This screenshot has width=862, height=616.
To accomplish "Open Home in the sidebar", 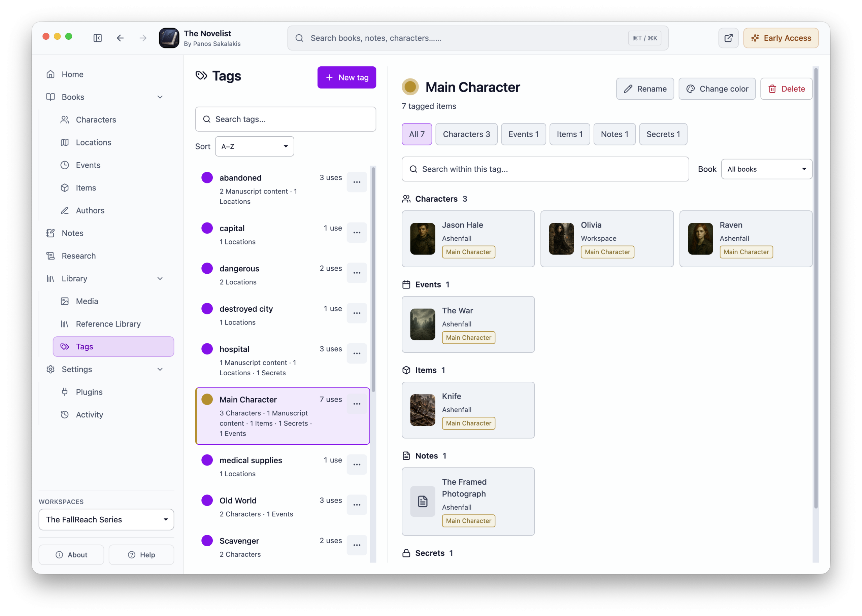I will point(106,74).
